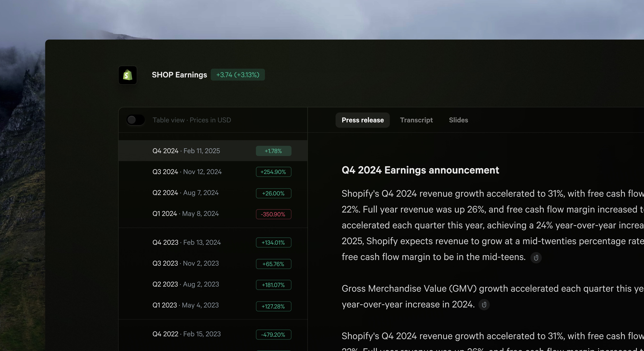
Task: Click the paperclip citation icon after the GMV paragraph
Action: click(484, 305)
